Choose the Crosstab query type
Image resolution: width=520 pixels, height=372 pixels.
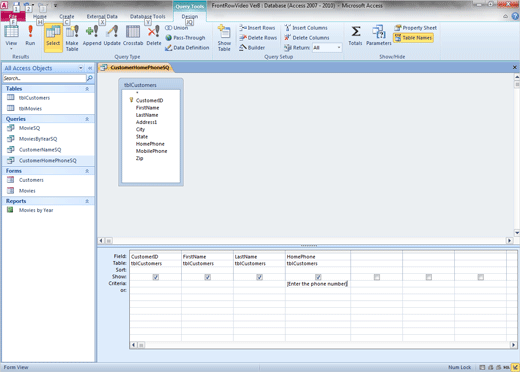[133, 36]
